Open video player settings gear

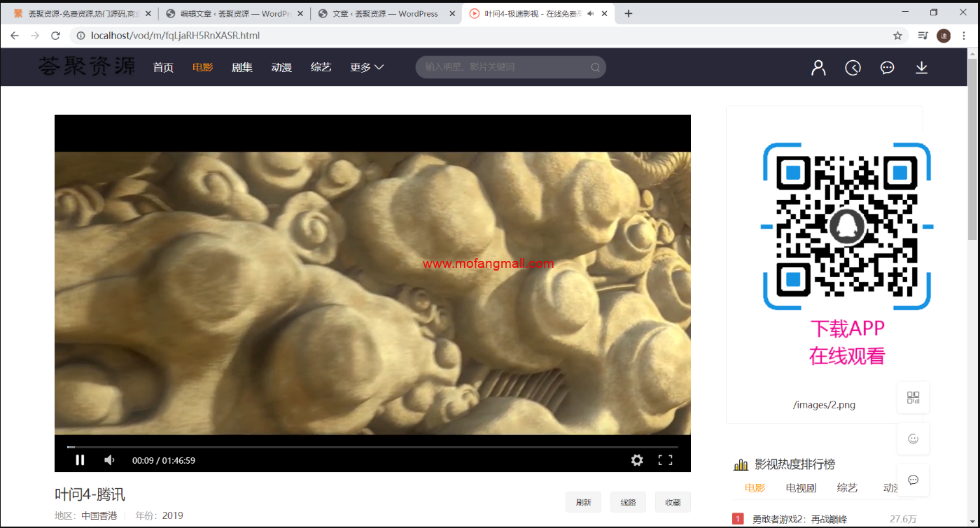click(x=637, y=460)
